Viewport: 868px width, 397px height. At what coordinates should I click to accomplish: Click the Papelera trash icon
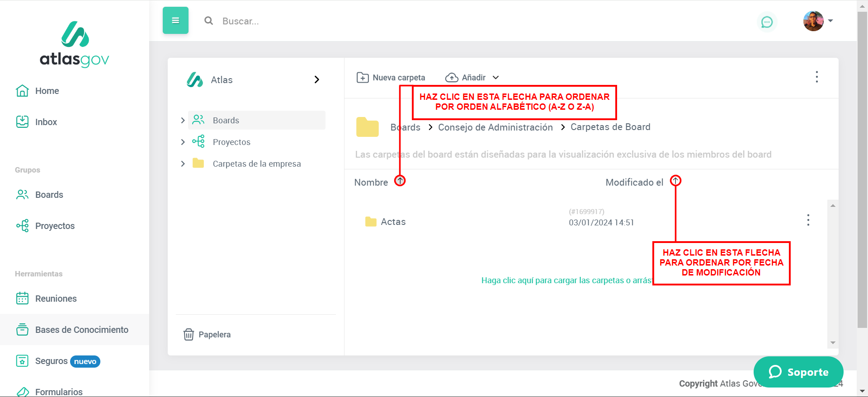pos(189,335)
